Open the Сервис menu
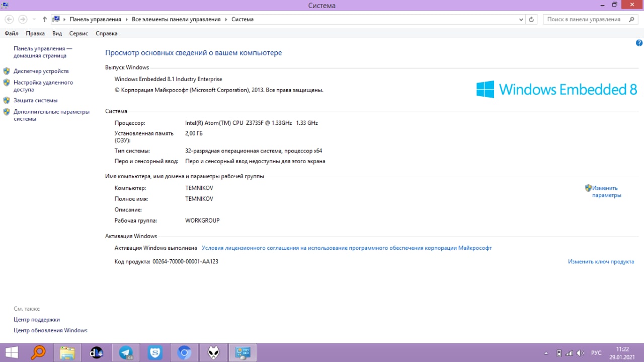Image resolution: width=644 pixels, height=362 pixels. point(78,33)
